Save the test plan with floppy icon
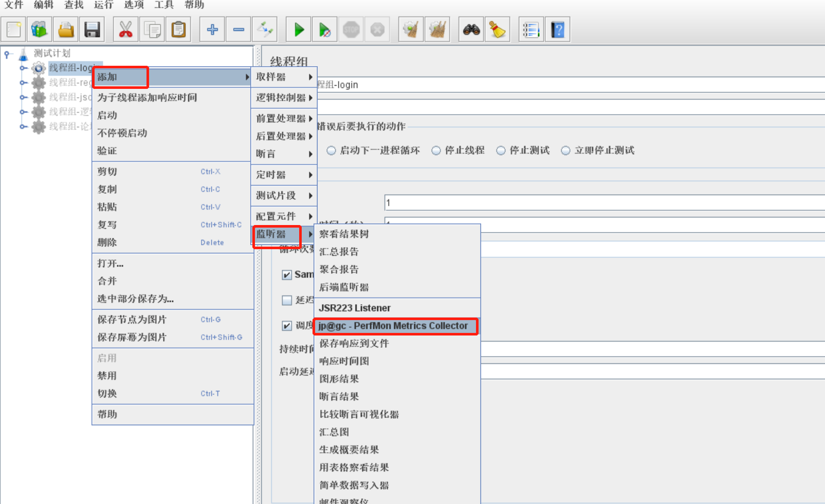This screenshot has height=504, width=825. (x=92, y=29)
